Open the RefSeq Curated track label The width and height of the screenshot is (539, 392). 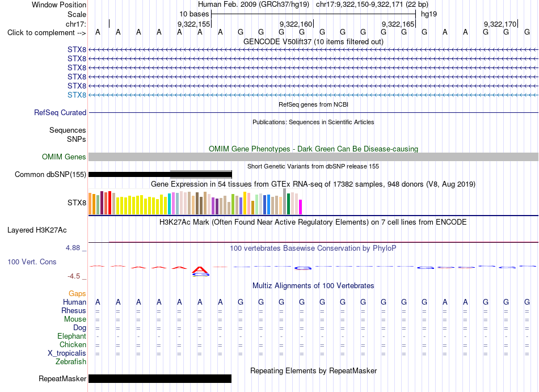click(60, 113)
